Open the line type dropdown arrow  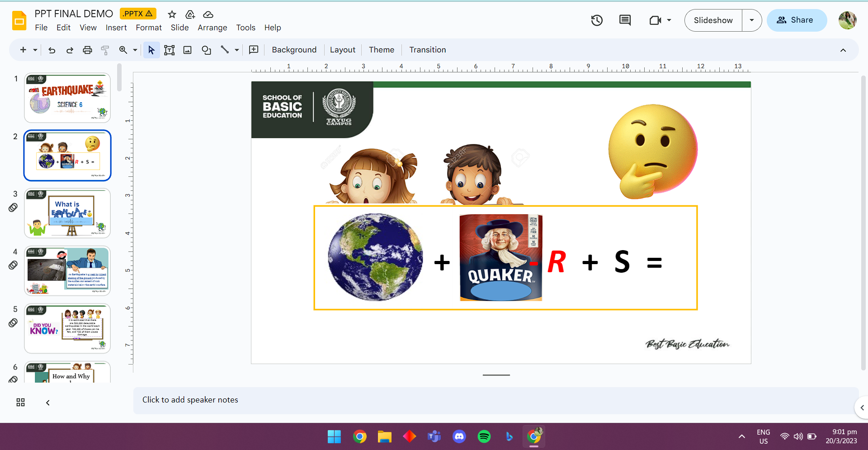click(x=236, y=50)
